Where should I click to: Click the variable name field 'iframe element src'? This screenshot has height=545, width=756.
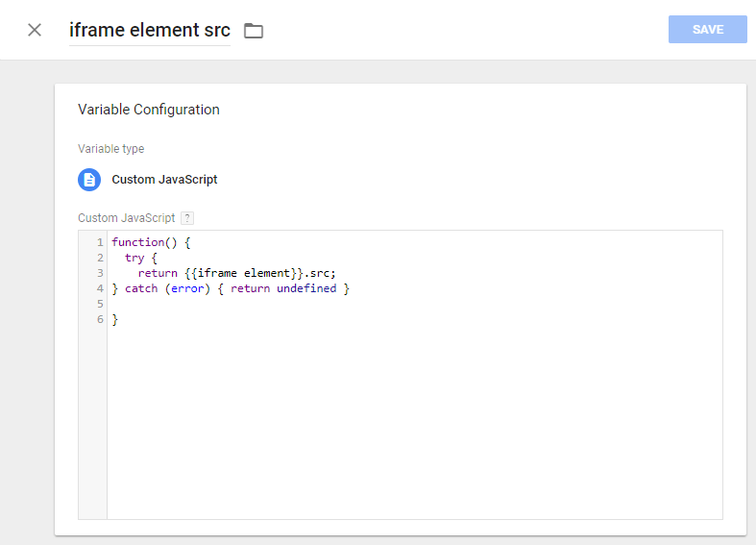tap(149, 30)
